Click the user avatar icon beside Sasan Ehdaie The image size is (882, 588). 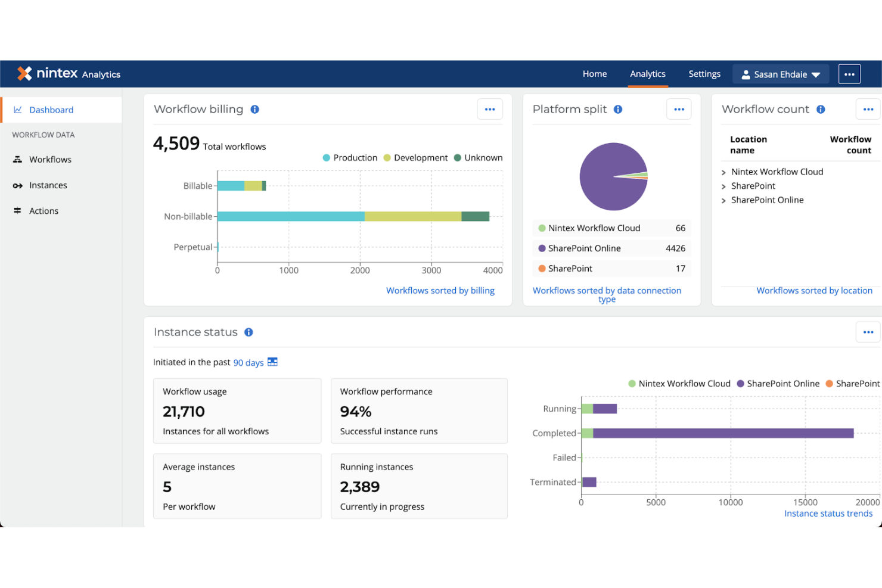click(x=746, y=74)
